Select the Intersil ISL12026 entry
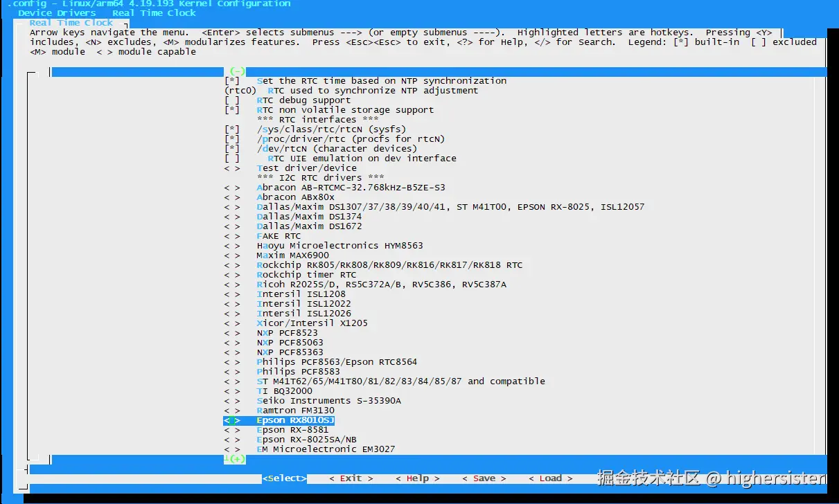 pos(303,314)
